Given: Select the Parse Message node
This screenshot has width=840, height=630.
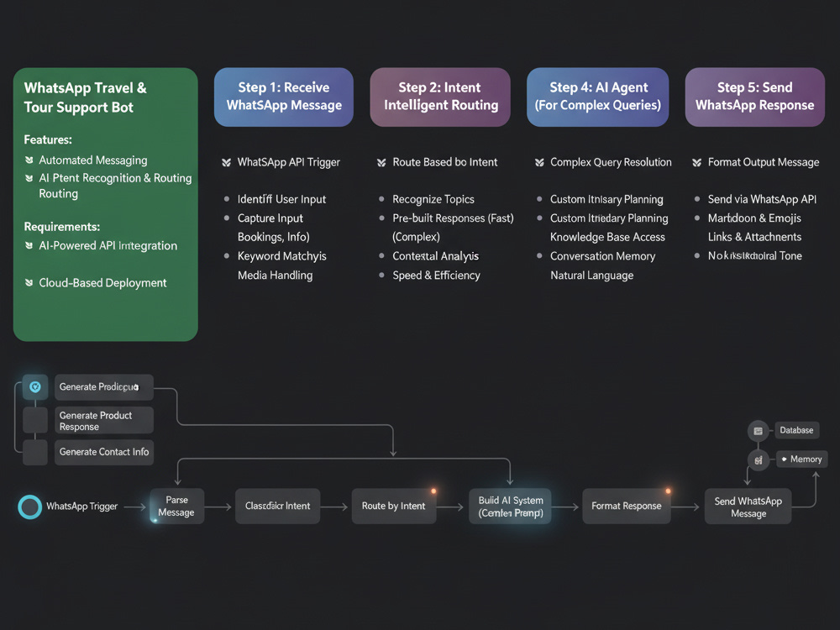Looking at the screenshot, I should (176, 507).
